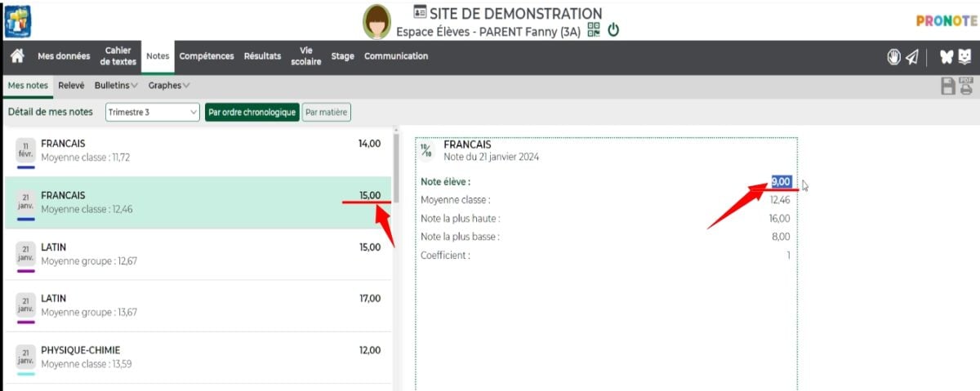This screenshot has width=980, height=391.
Task: Click the paper plane icon
Action: [911, 56]
